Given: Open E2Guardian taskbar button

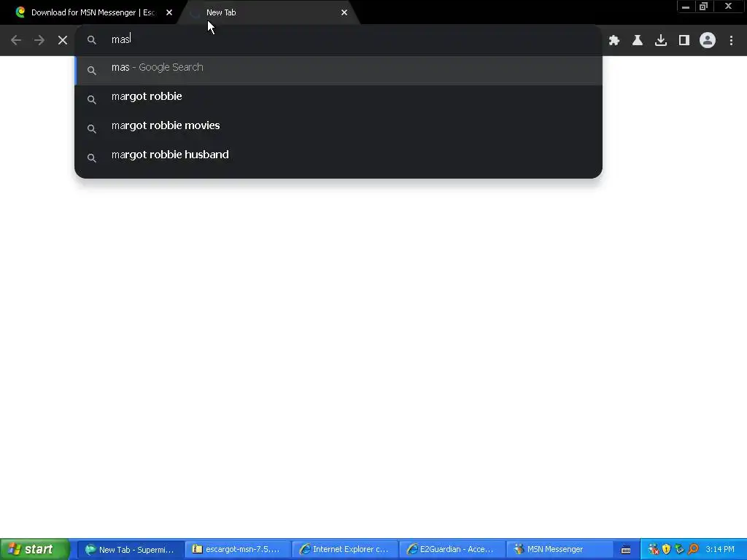Looking at the screenshot, I should (x=452, y=550).
